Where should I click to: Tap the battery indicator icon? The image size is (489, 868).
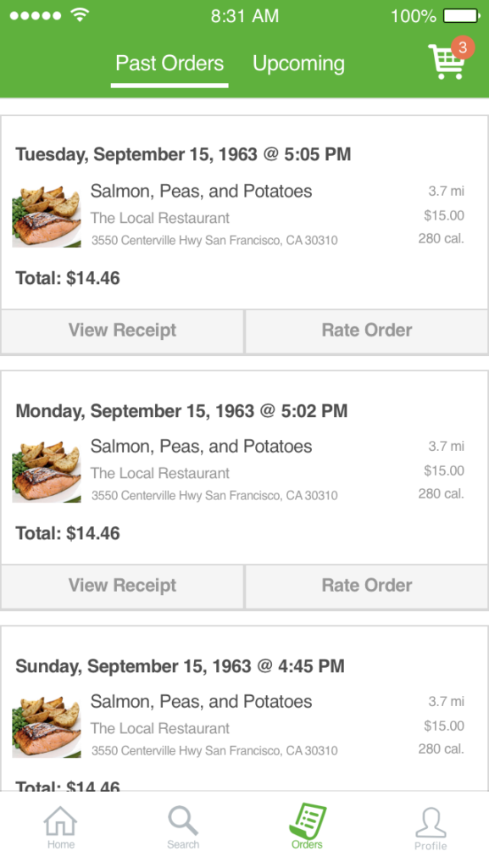(462, 16)
